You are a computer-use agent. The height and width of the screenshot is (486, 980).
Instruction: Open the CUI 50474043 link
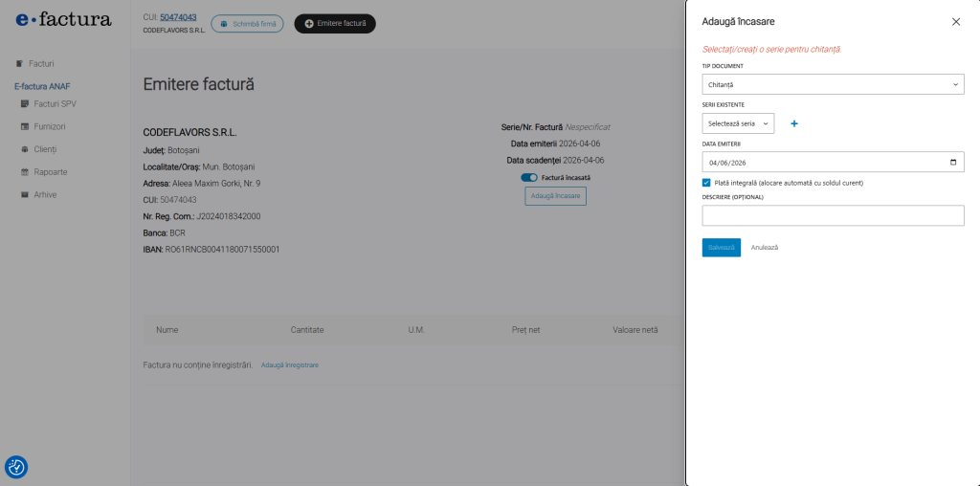click(x=178, y=17)
